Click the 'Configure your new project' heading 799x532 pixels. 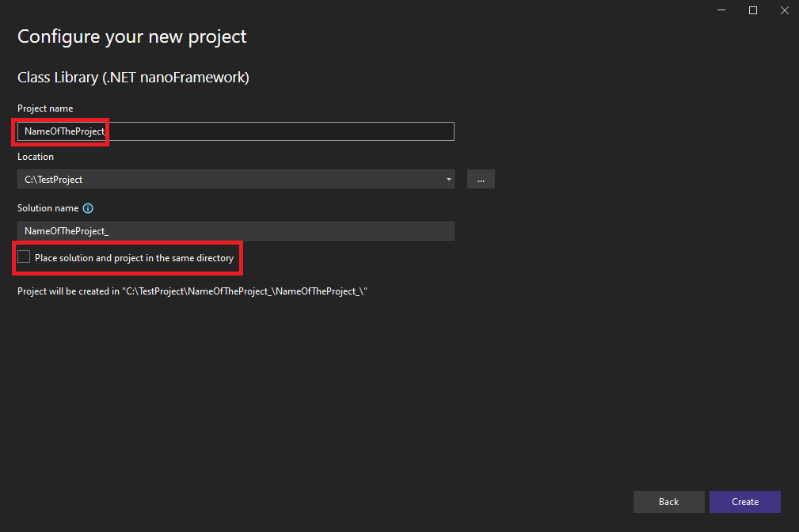tap(132, 36)
